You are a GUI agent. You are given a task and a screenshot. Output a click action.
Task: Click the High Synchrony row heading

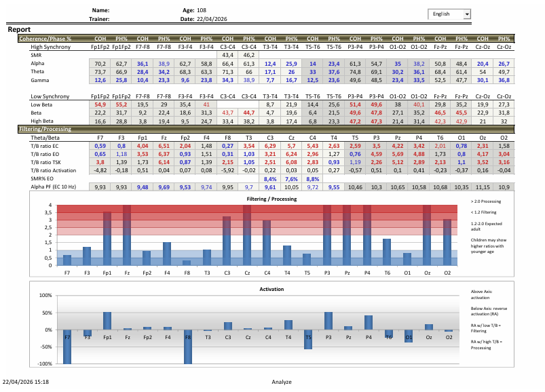click(50, 47)
